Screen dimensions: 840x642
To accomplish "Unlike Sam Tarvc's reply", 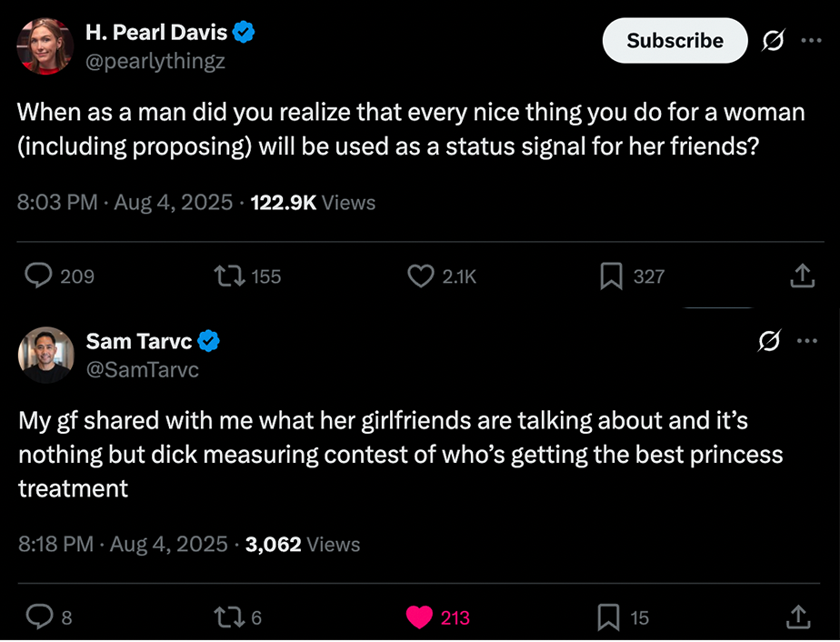I will coord(420,617).
